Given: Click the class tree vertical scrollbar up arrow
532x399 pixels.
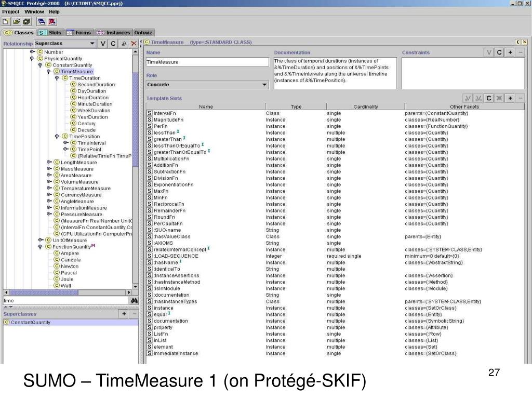Looking at the screenshot, I should tap(136, 52).
